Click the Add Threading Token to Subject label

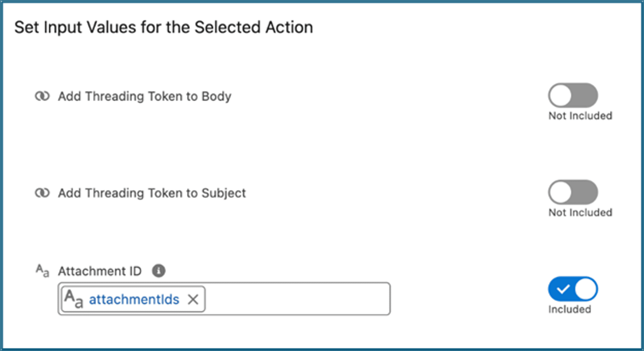[x=152, y=193]
